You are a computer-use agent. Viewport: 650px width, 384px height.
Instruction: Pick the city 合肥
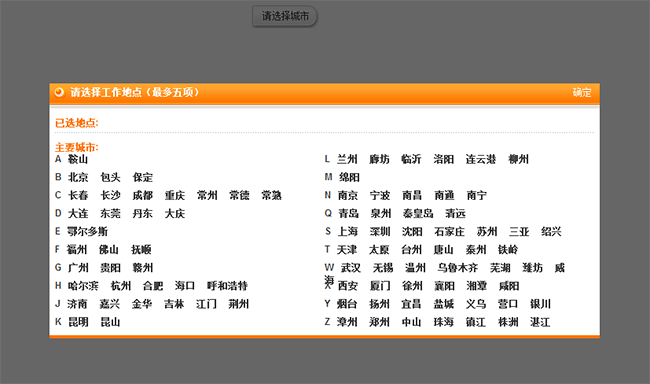point(153,286)
